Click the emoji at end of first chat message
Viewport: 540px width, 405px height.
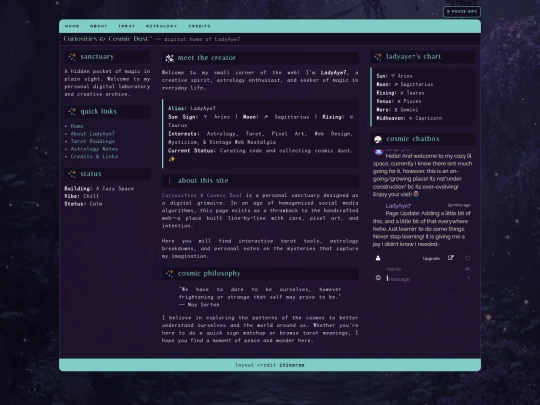(416, 194)
